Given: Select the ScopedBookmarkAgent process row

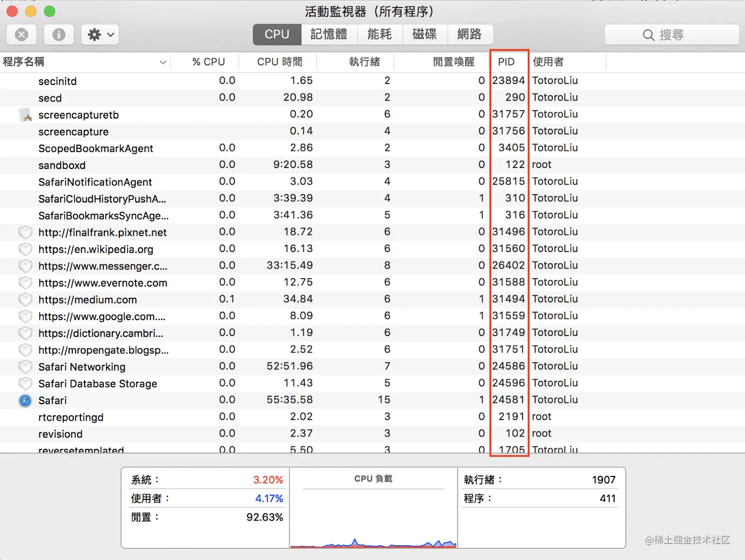Looking at the screenshot, I should pos(372,148).
